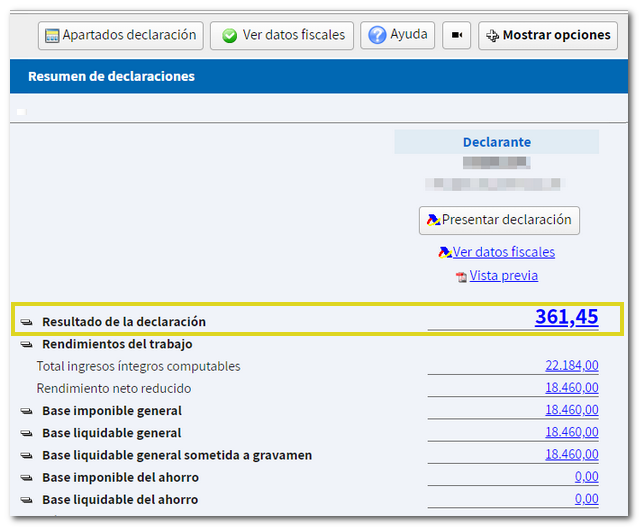Screen dimensions: 639x527
Task: Expand Base liquidable general sometida a gravamen
Action: tap(26, 456)
